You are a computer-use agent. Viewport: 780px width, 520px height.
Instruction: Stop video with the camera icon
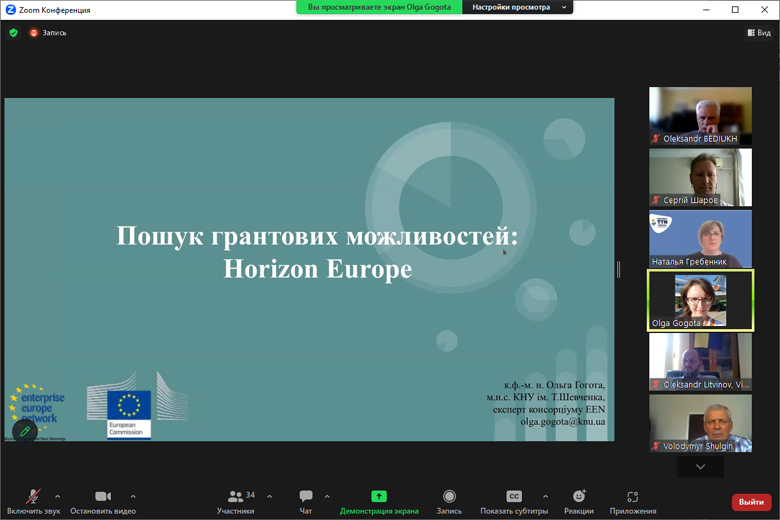(x=103, y=496)
